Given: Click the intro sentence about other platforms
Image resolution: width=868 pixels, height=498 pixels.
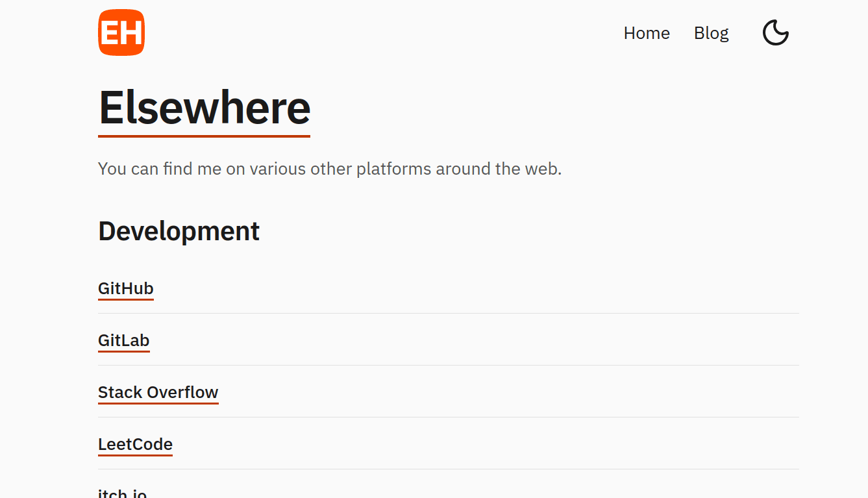Looking at the screenshot, I should point(330,169).
